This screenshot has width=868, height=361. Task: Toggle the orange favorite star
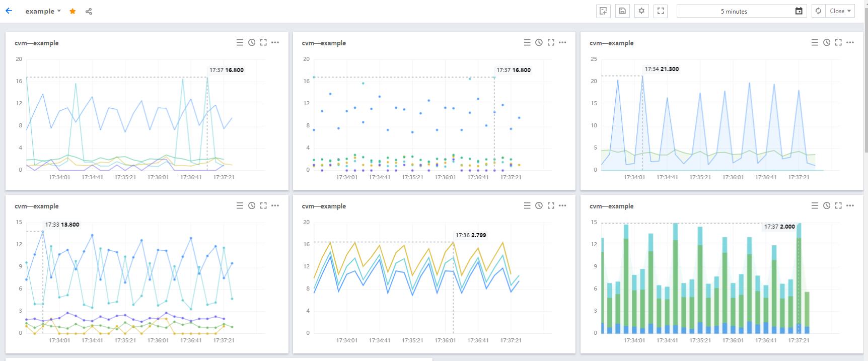click(x=73, y=11)
